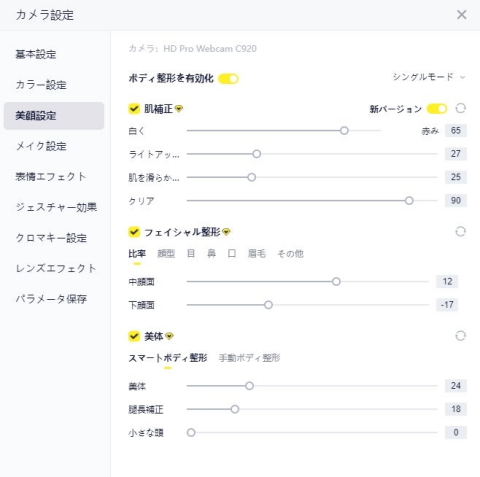Toggle the 新バージョン switch
Viewport: 480px width, 477px height.
437,109
